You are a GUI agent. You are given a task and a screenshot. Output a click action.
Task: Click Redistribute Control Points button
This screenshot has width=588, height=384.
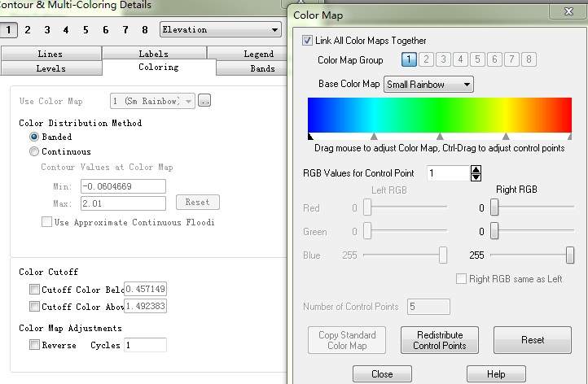439,340
